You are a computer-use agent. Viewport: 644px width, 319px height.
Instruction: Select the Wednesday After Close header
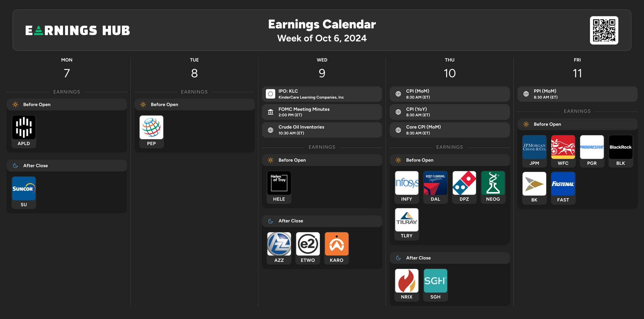point(322,221)
